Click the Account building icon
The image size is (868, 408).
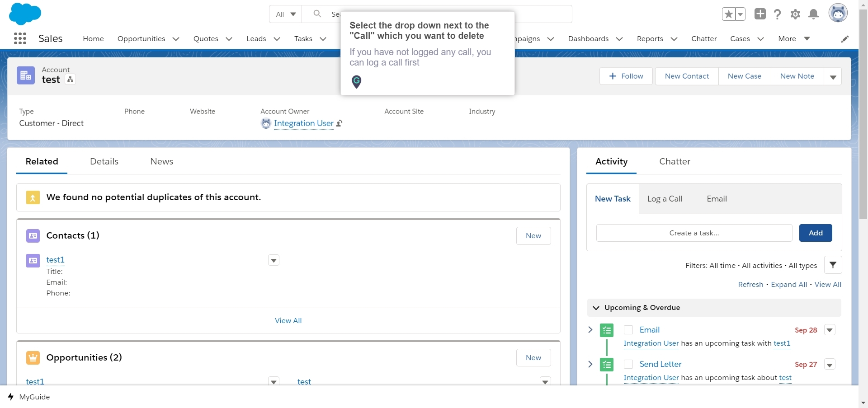coord(26,75)
